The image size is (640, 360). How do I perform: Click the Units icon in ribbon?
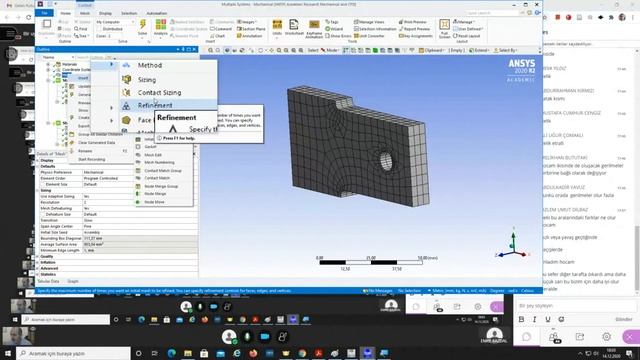point(277,24)
